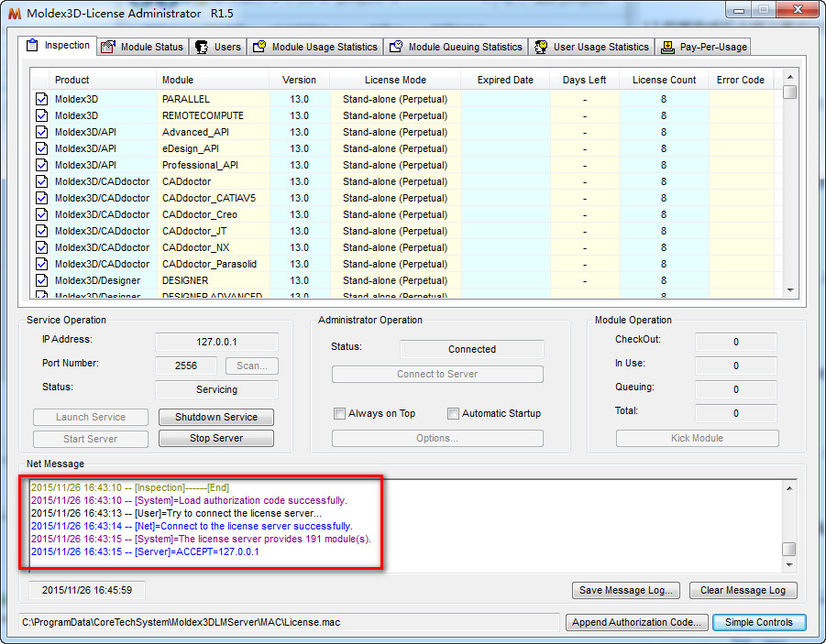Screen dimensions: 826x644
Task: Switch to the Pay-Per-Usage tab
Action: tap(703, 47)
